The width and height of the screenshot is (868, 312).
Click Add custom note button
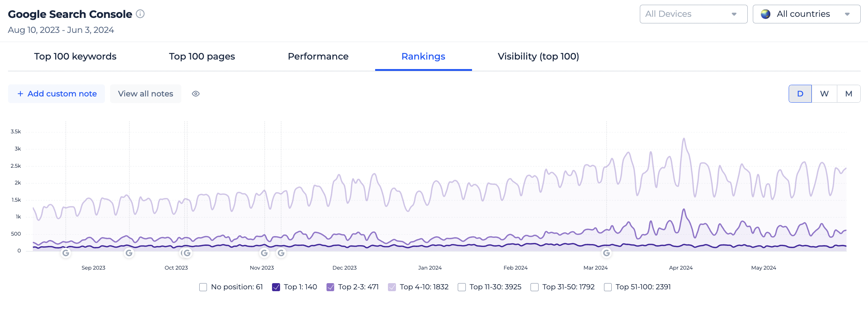pyautogui.click(x=57, y=94)
